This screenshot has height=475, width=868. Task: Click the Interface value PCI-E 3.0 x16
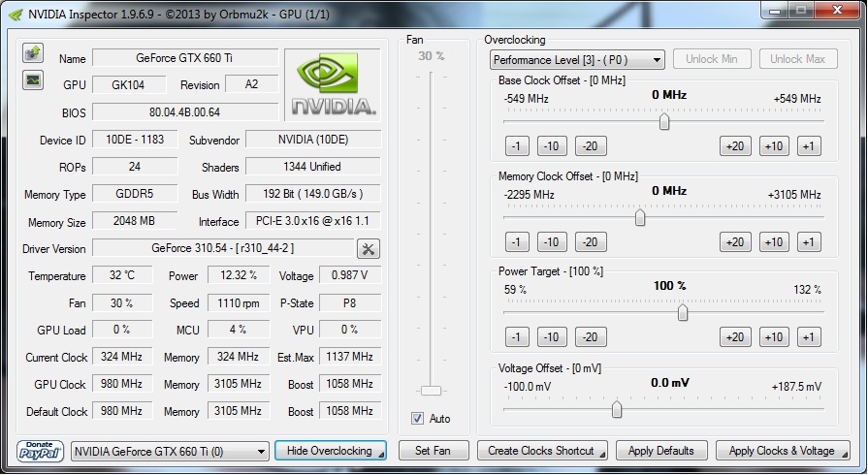click(x=312, y=220)
